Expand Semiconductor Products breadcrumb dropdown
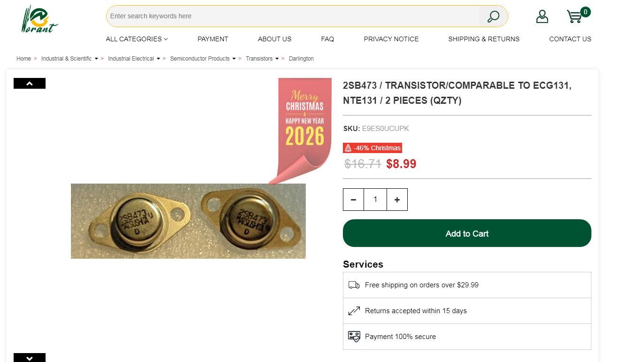This screenshot has width=644, height=362. coord(234,59)
